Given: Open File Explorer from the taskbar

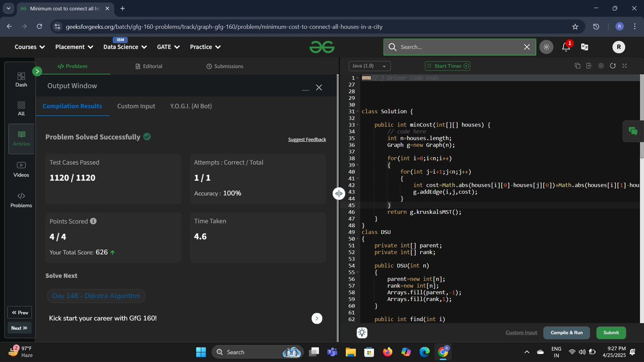Looking at the screenshot, I should (350, 352).
